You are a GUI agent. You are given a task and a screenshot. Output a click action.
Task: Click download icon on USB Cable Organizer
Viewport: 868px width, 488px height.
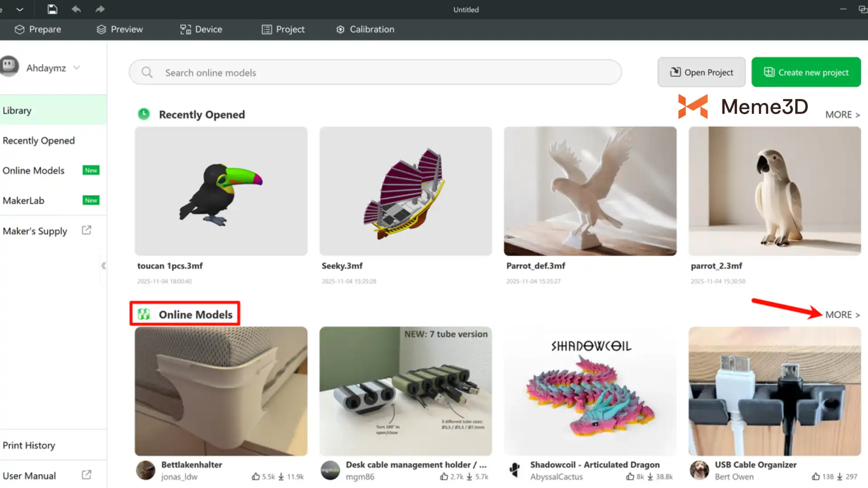(840, 477)
